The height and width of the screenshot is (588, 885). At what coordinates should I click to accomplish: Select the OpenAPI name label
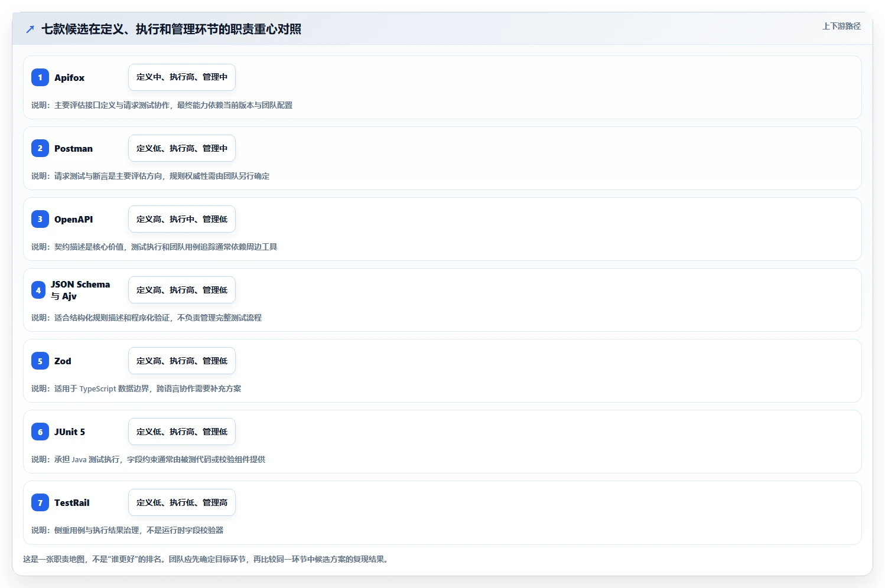pos(73,219)
